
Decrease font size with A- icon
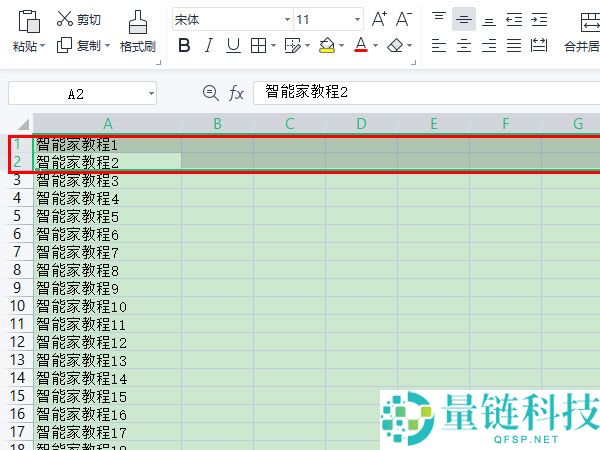(x=404, y=19)
